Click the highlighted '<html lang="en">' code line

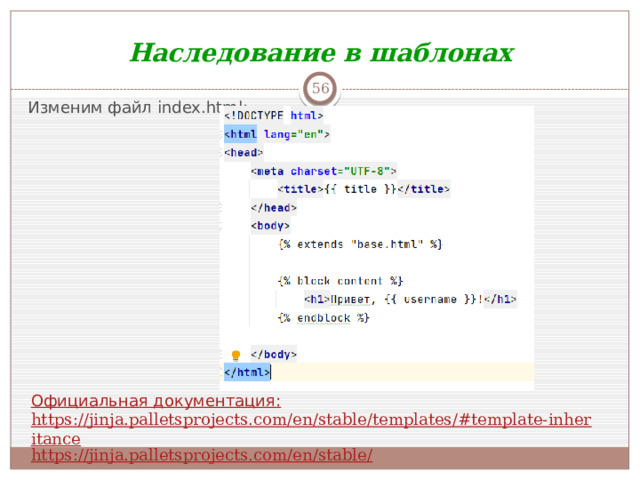[x=276, y=134]
